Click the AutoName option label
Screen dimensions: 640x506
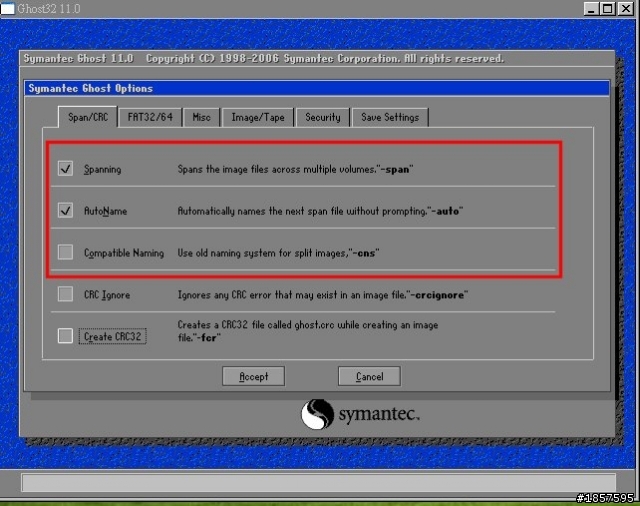(x=105, y=211)
